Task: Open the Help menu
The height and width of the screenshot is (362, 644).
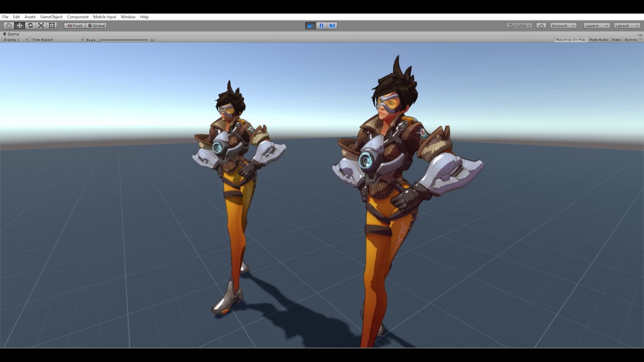Action: [x=144, y=17]
